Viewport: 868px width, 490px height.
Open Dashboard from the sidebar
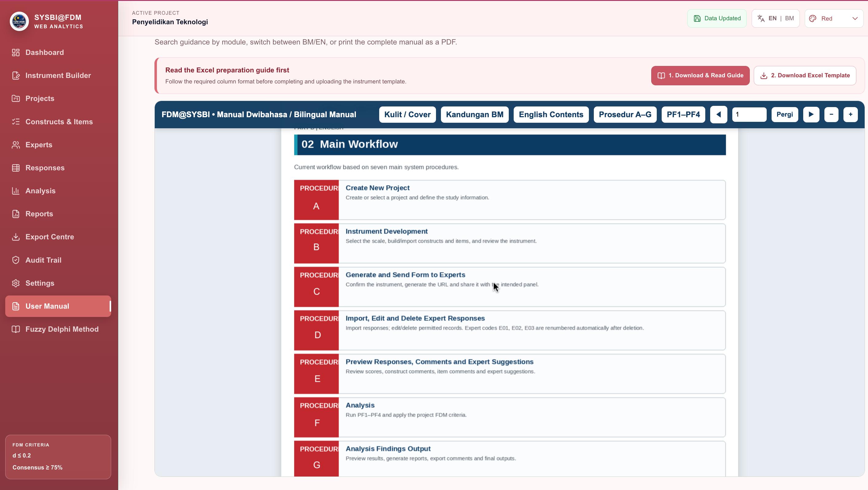[58, 52]
